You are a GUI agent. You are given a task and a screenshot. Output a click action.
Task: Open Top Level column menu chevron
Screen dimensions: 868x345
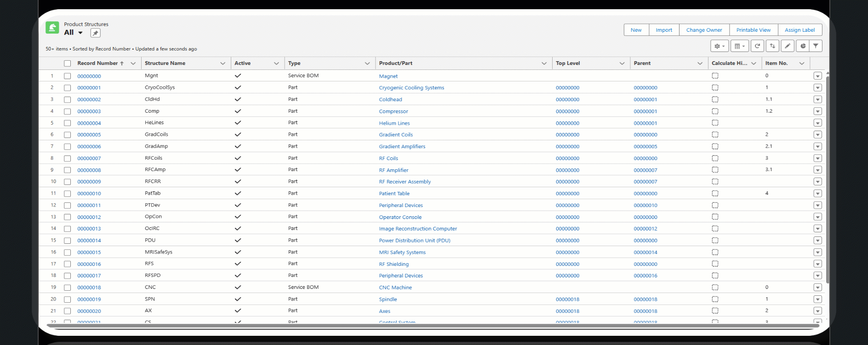pyautogui.click(x=622, y=63)
